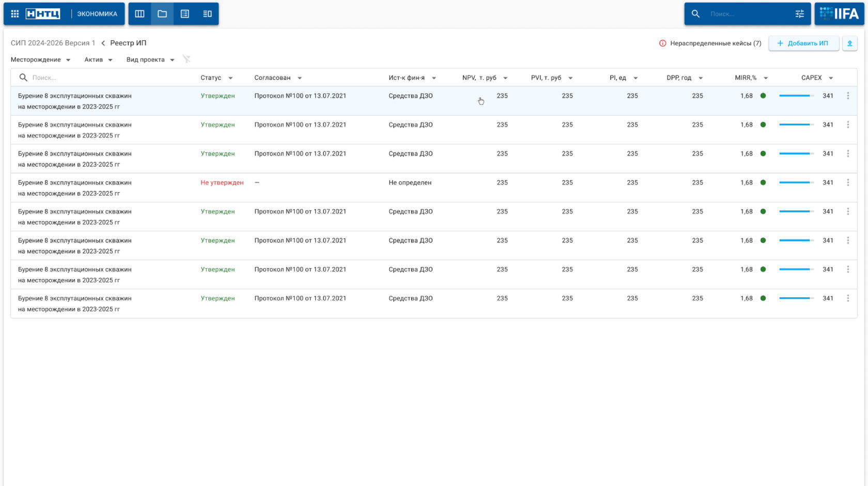Click the ННТЦ logo
This screenshot has height=486, width=868.
pos(43,14)
